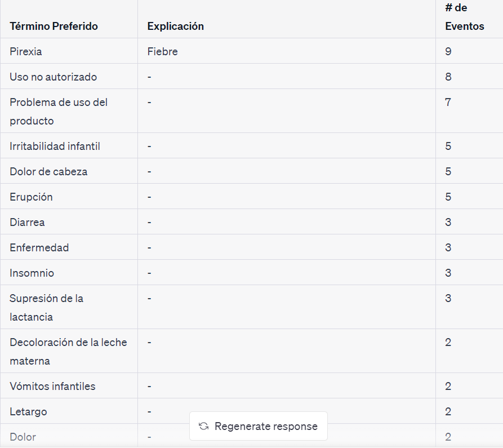Click the Insomnio row label
The image size is (503, 448).
coord(32,273)
